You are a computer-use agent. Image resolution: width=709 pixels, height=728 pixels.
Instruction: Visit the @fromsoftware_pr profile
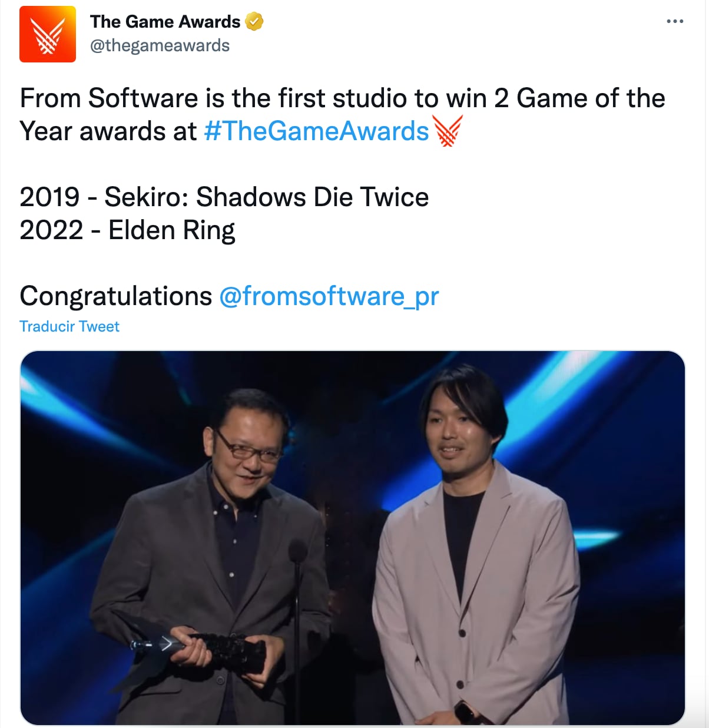pos(329,297)
